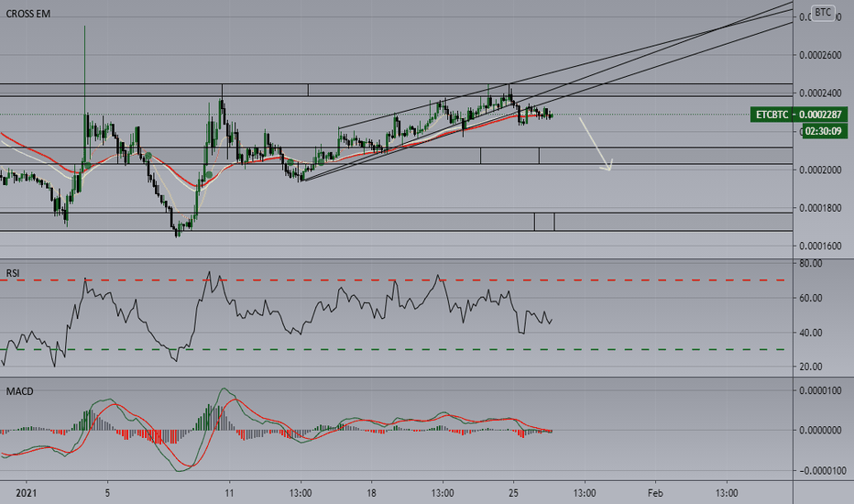The image size is (854, 504).
Task: Select the RSI indicator label
Action: pos(13,273)
